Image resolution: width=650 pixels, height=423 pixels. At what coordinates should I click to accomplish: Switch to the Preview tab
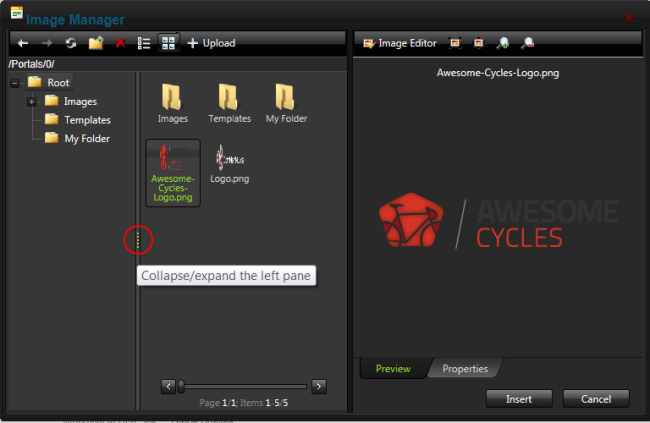(x=393, y=369)
